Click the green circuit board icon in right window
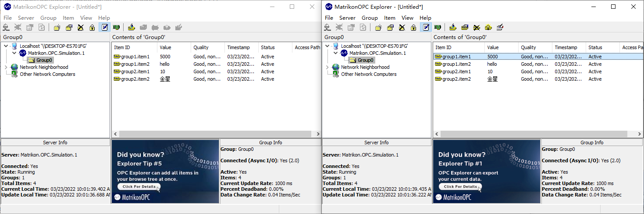644x214 pixels. [438, 27]
